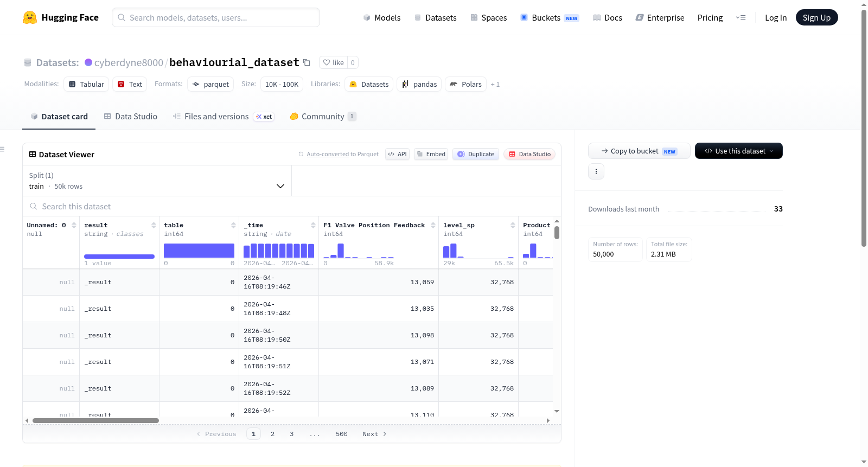Click the sort arrows on the table column
868x467 pixels.
233,225
